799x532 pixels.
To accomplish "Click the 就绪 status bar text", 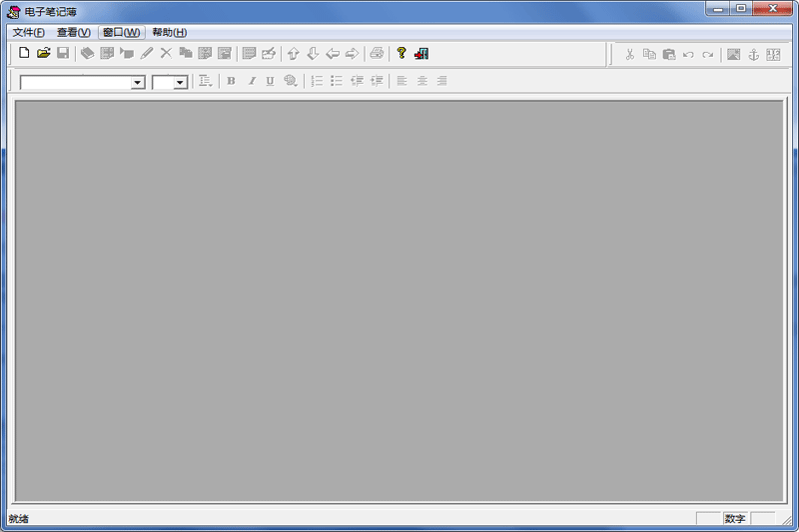I will (x=19, y=519).
